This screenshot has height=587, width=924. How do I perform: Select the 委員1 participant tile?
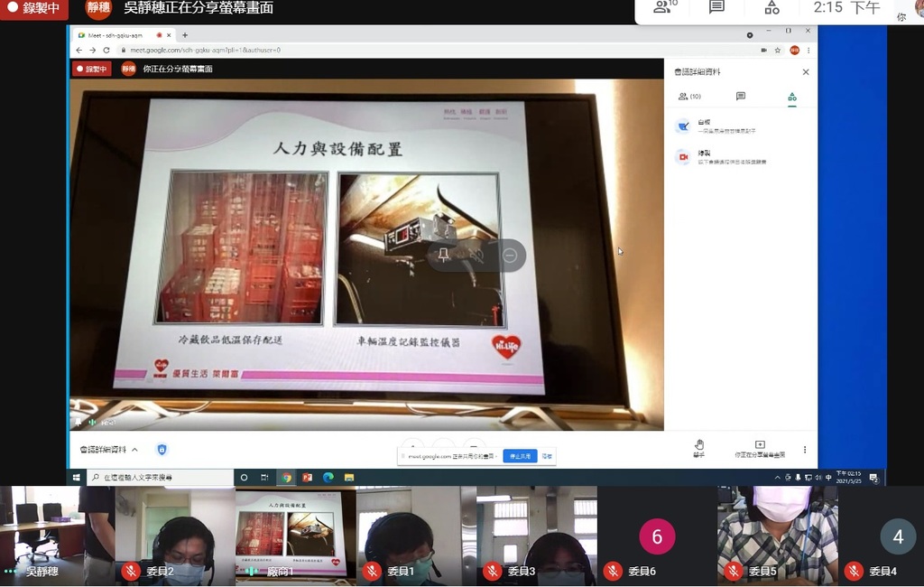click(416, 536)
